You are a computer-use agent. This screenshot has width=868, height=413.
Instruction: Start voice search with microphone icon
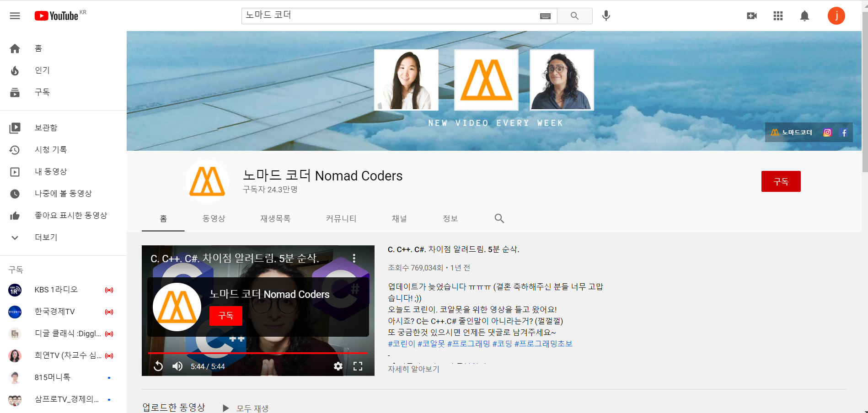606,16
